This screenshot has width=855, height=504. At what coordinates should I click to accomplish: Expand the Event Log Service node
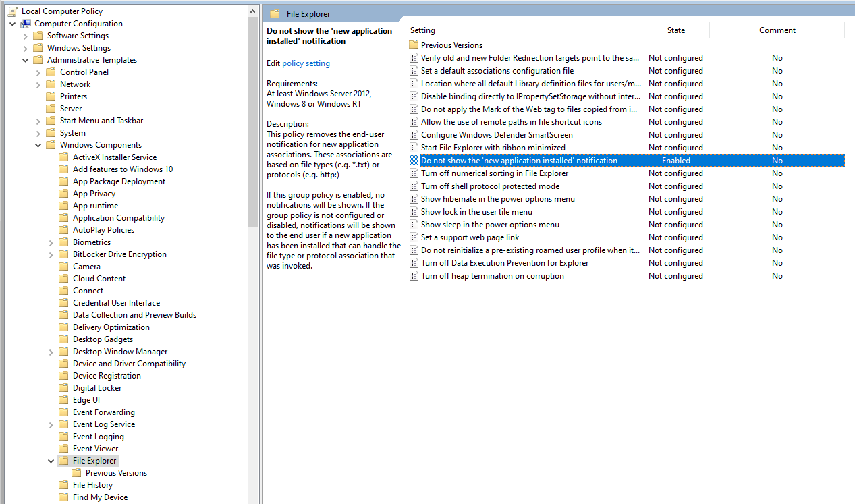51,424
